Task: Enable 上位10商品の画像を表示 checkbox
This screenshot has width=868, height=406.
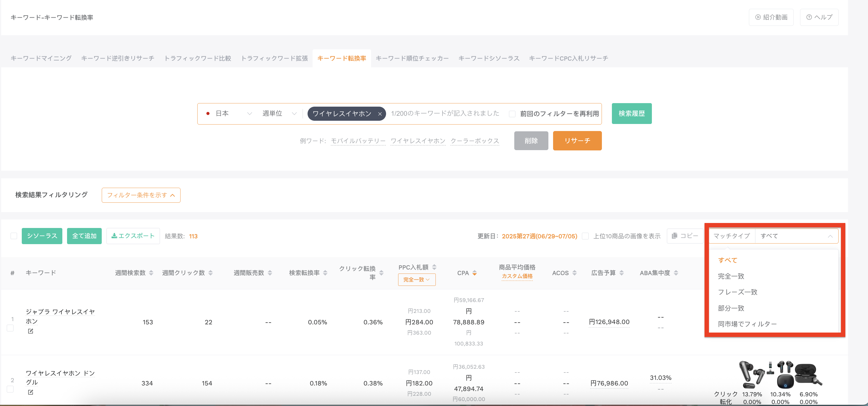Action: [x=585, y=236]
